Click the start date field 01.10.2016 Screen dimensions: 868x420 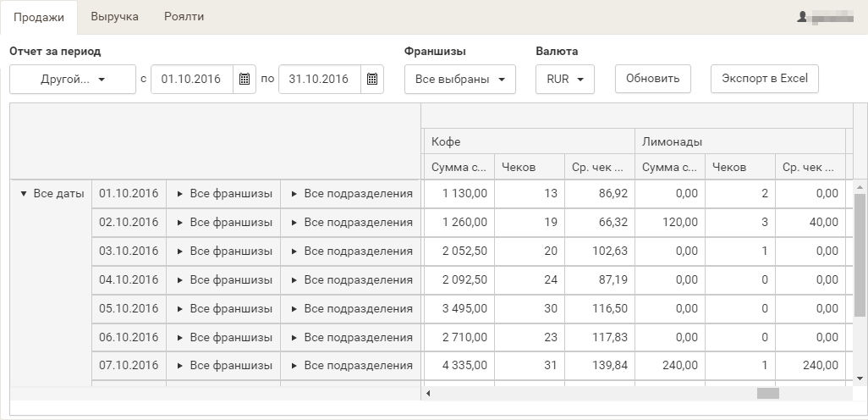[191, 80]
